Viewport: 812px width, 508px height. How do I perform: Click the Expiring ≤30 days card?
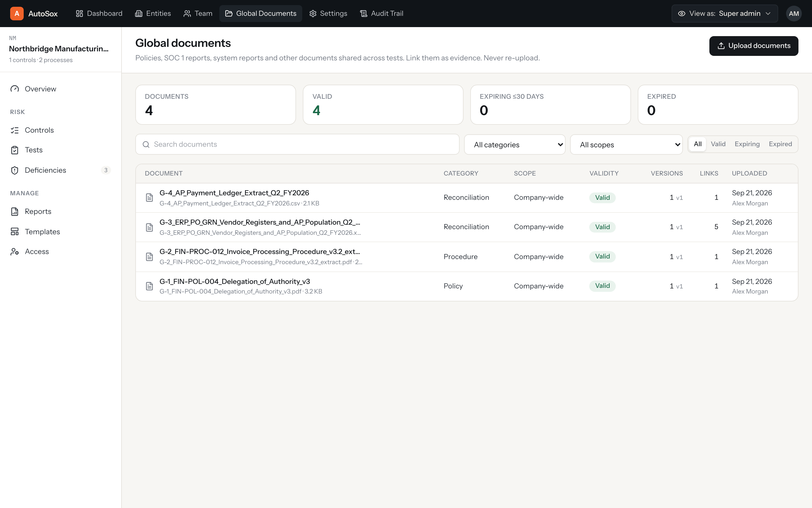(550, 104)
